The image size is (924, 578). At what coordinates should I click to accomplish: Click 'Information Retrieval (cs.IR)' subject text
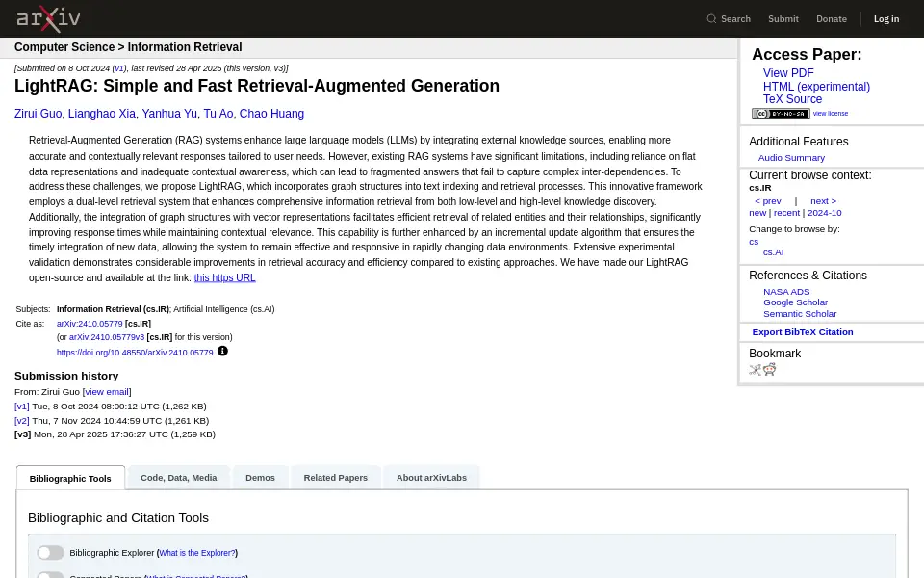[113, 309]
